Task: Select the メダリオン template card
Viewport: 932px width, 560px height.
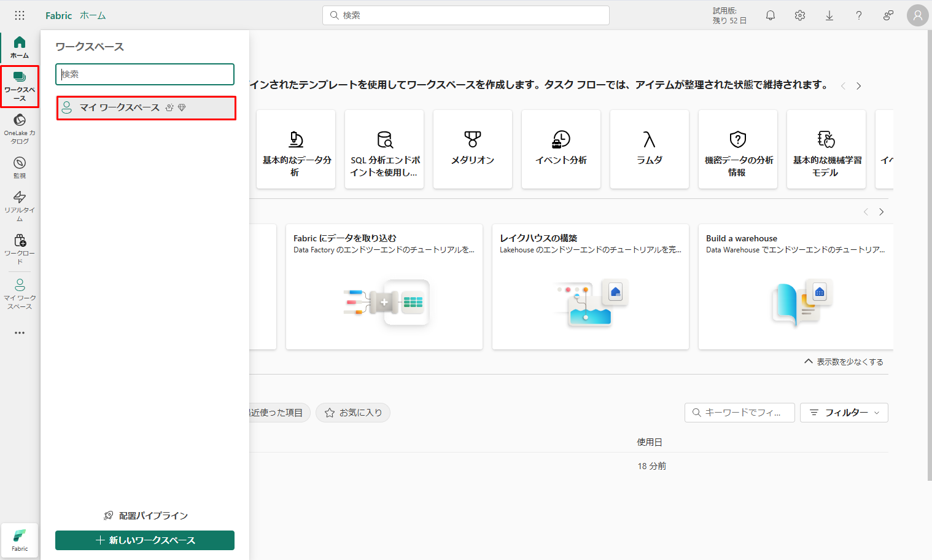Action: point(472,149)
